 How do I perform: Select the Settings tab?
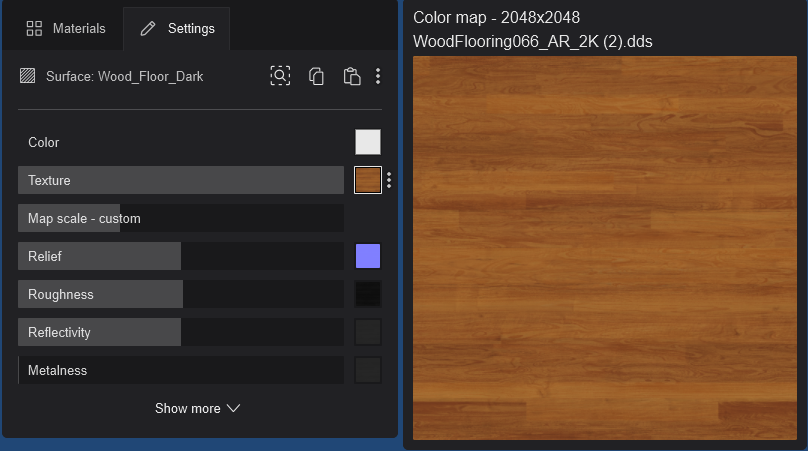pyautogui.click(x=177, y=29)
